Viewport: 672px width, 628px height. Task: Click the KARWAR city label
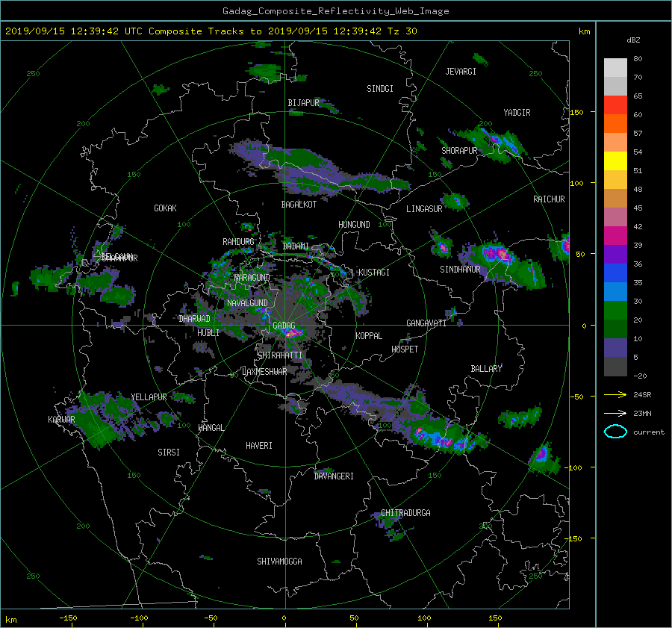tap(61, 419)
